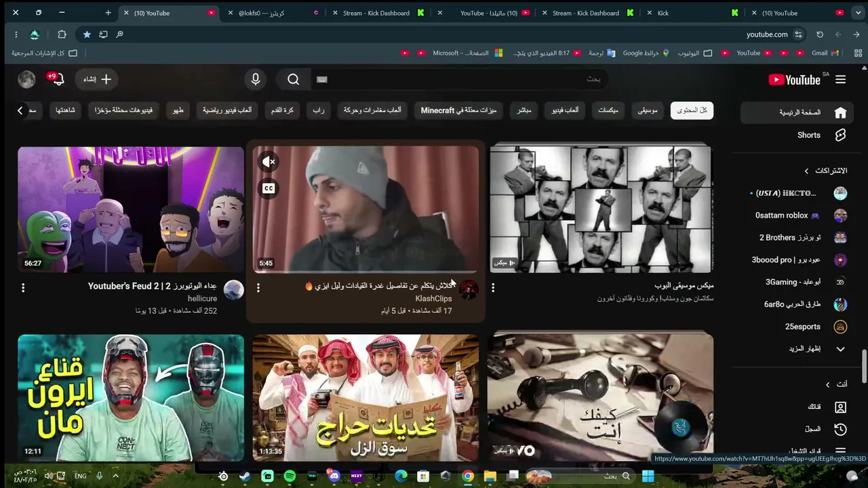868x488 pixels.
Task: Open the إنشاء create menu
Action: pyautogui.click(x=97, y=79)
